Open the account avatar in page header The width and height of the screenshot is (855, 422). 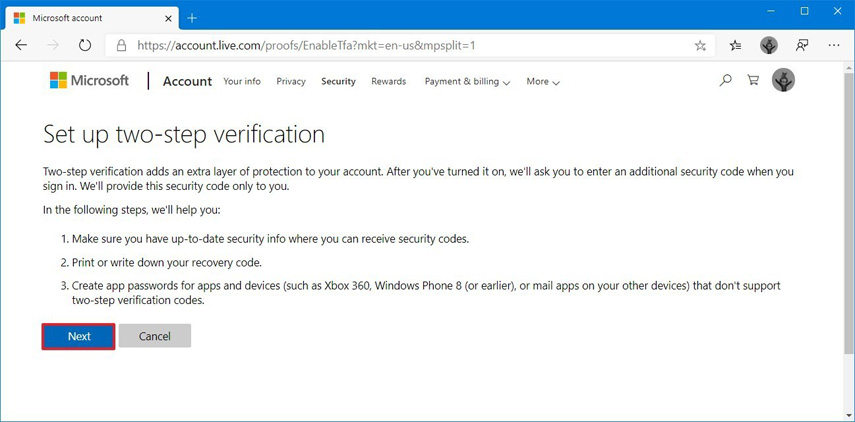(783, 80)
